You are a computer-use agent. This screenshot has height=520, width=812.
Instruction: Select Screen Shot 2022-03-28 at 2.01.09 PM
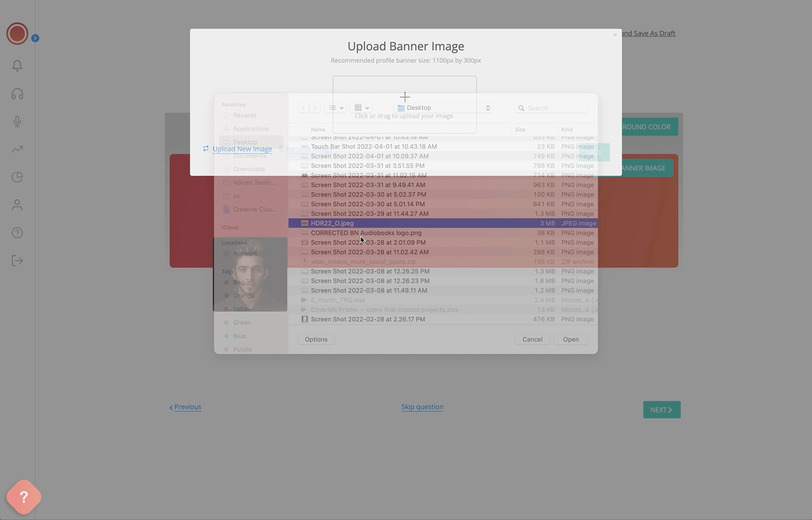443,242
